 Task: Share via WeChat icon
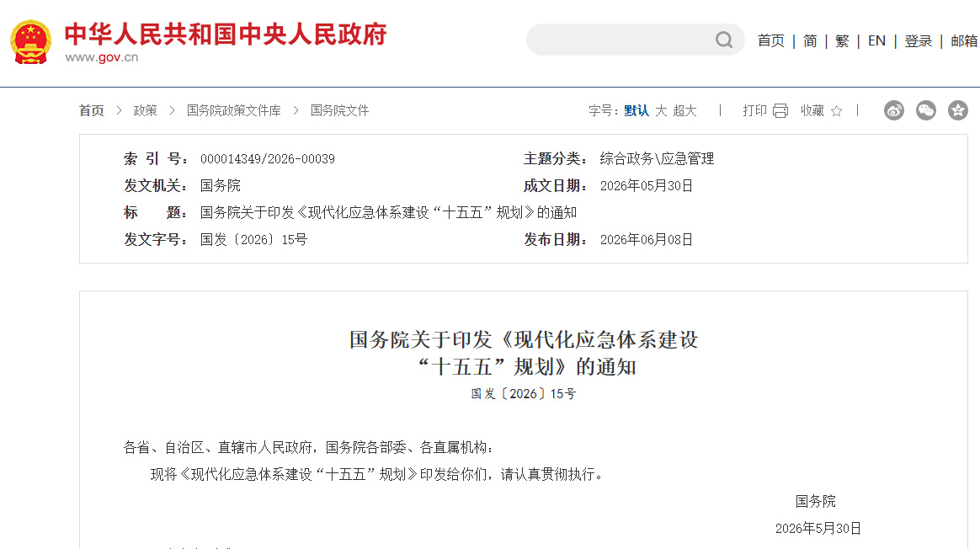pos(925,110)
